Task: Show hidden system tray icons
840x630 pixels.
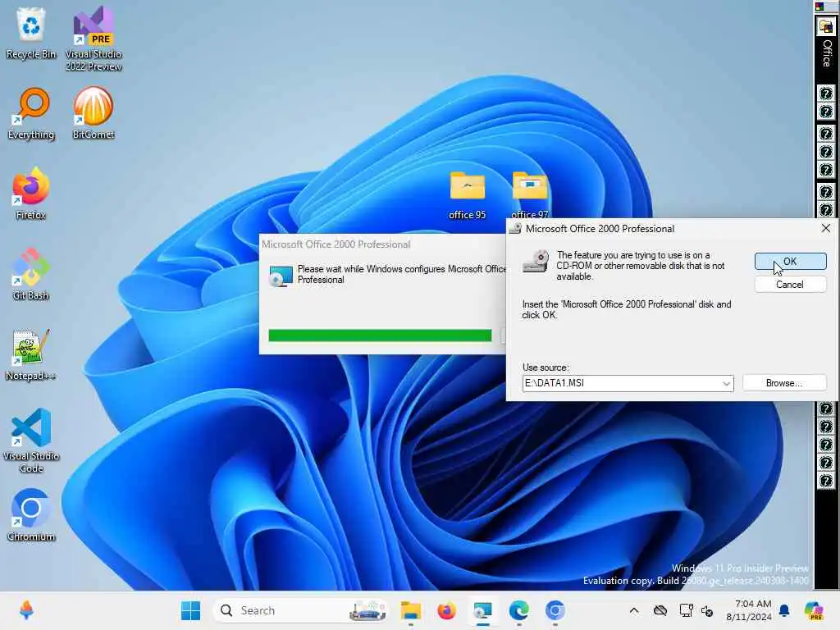Action: coord(634,610)
